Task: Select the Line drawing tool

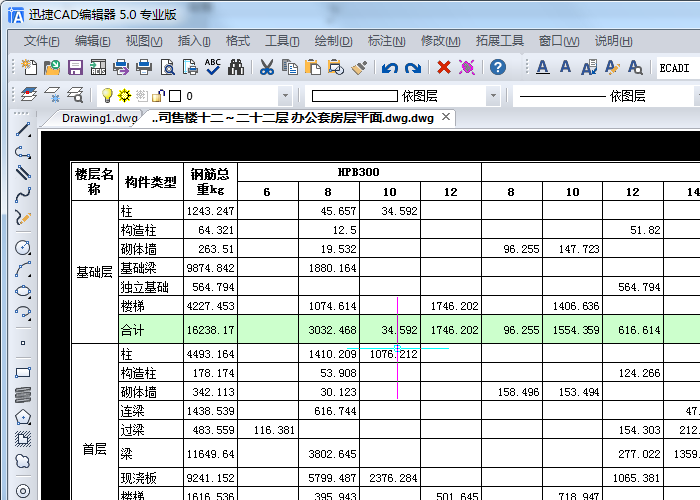Action: 23,130
